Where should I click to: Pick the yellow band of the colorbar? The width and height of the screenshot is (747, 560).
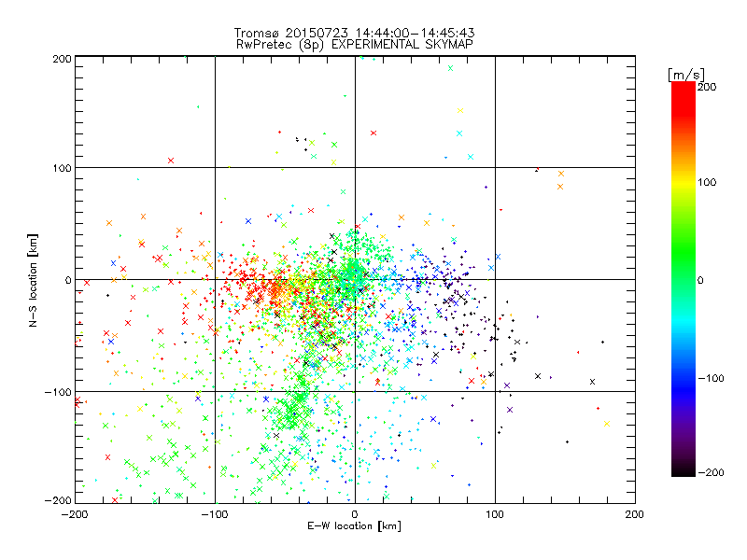pos(684,182)
